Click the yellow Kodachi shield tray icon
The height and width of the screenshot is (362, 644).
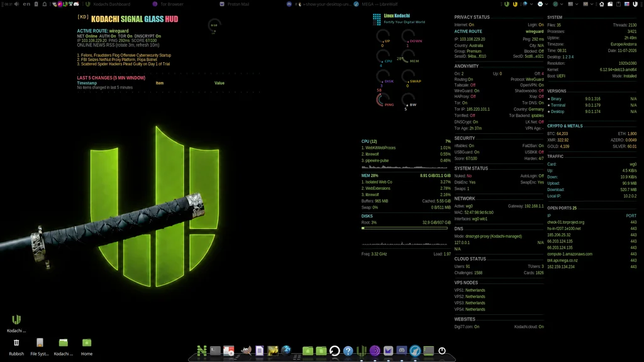point(515,4)
